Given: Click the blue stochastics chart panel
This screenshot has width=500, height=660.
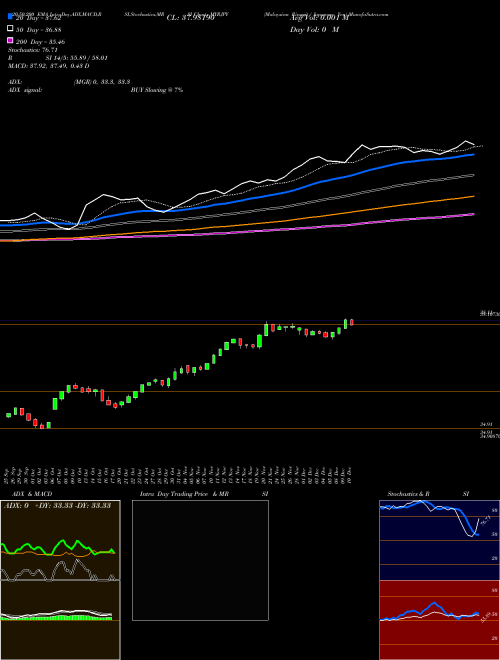Looking at the screenshot, I should click(439, 540).
